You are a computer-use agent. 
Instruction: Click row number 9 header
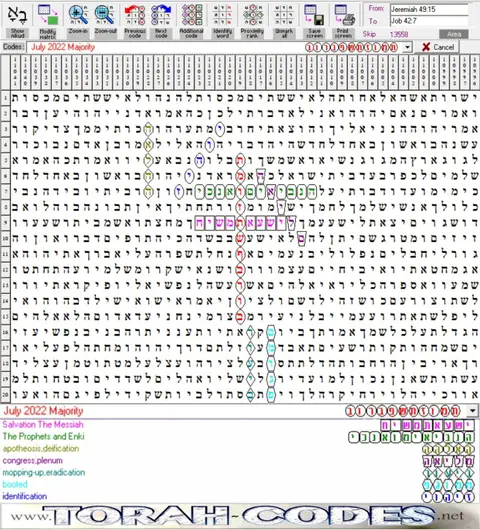click(5, 223)
